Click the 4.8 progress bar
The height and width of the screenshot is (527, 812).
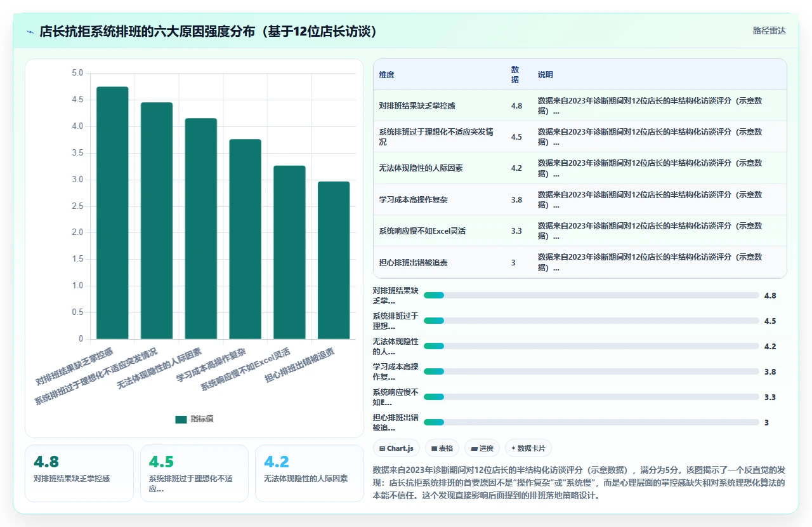[591, 295]
